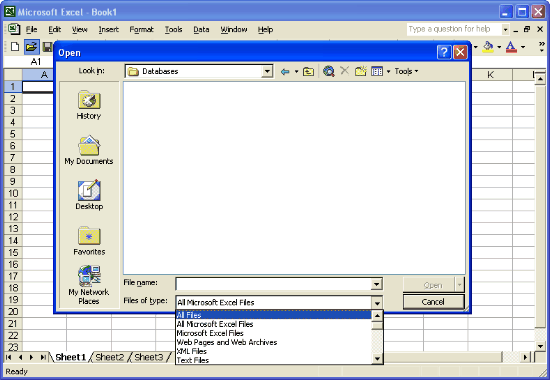
Task: Close the Open dialog with red X
Action: (x=460, y=53)
